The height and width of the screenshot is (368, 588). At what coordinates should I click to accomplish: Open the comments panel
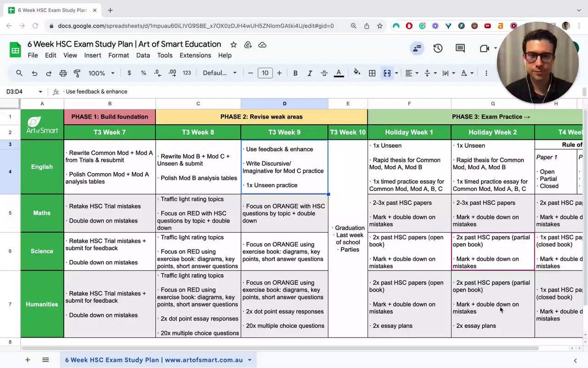(460, 48)
